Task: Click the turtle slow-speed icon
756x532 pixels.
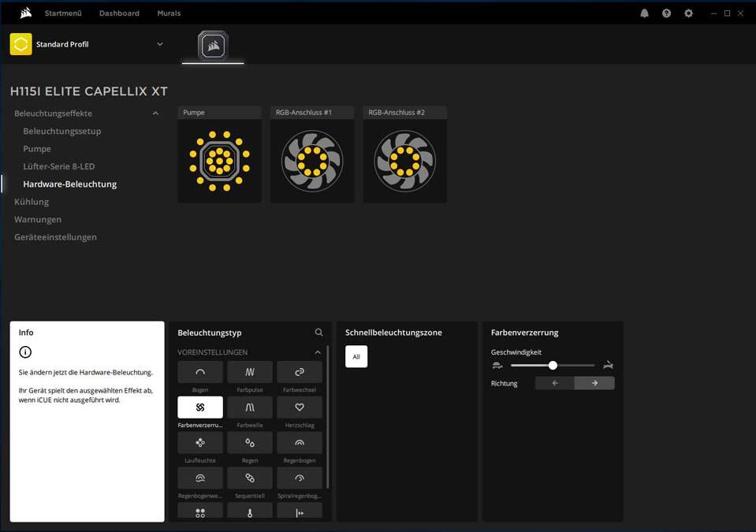Action: tap(497, 365)
